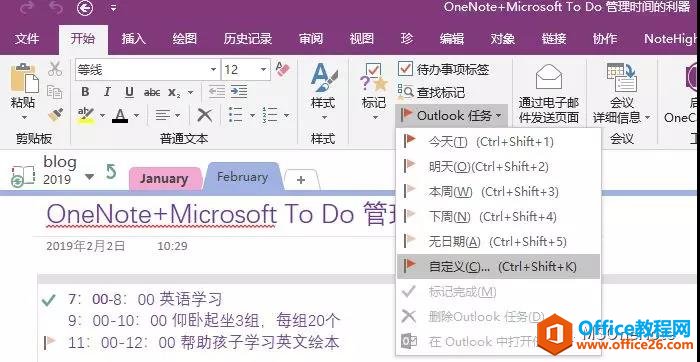
Task: Open the 视图 ribbon tab
Action: [x=361, y=39]
